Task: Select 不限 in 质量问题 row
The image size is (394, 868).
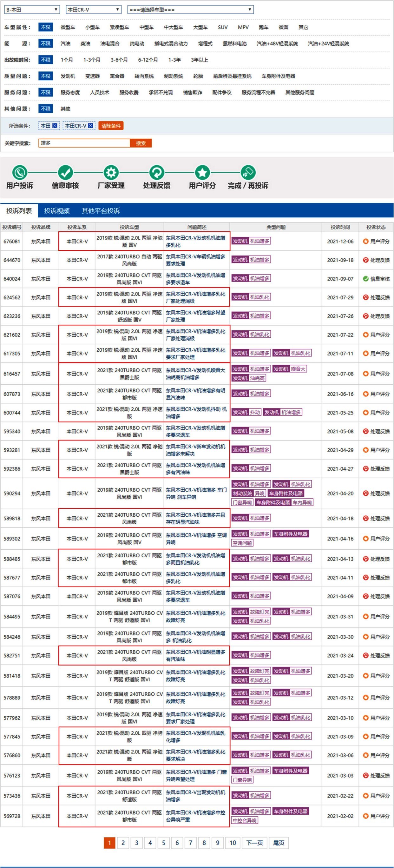Action: click(x=45, y=76)
